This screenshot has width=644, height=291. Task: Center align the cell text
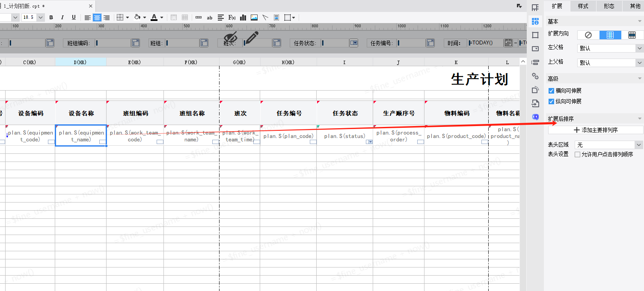tap(97, 18)
